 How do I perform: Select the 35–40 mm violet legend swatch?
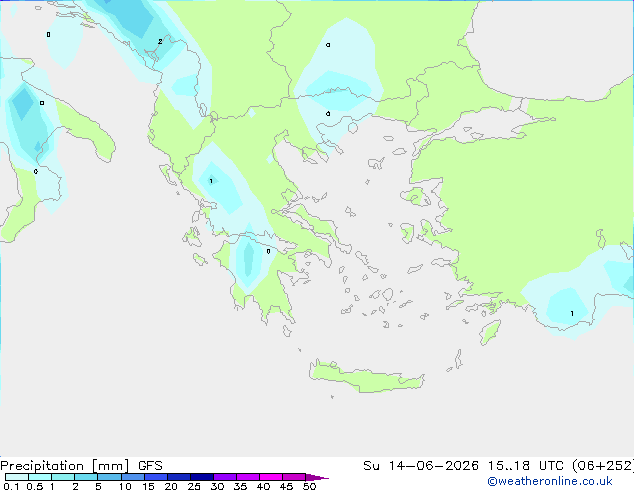248,477
